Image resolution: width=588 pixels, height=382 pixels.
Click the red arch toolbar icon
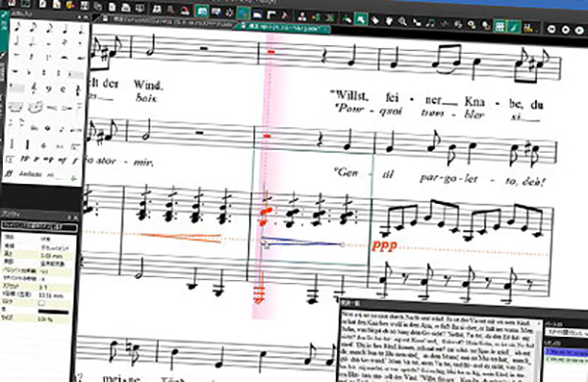(x=185, y=11)
